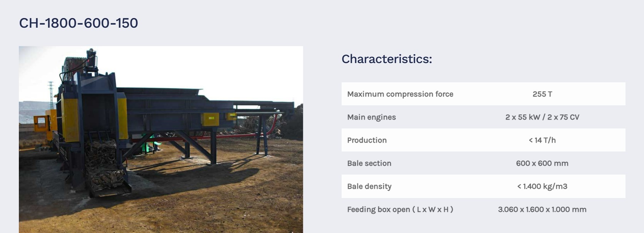Select the Main engines row label
The image size is (644, 233).
(x=371, y=117)
